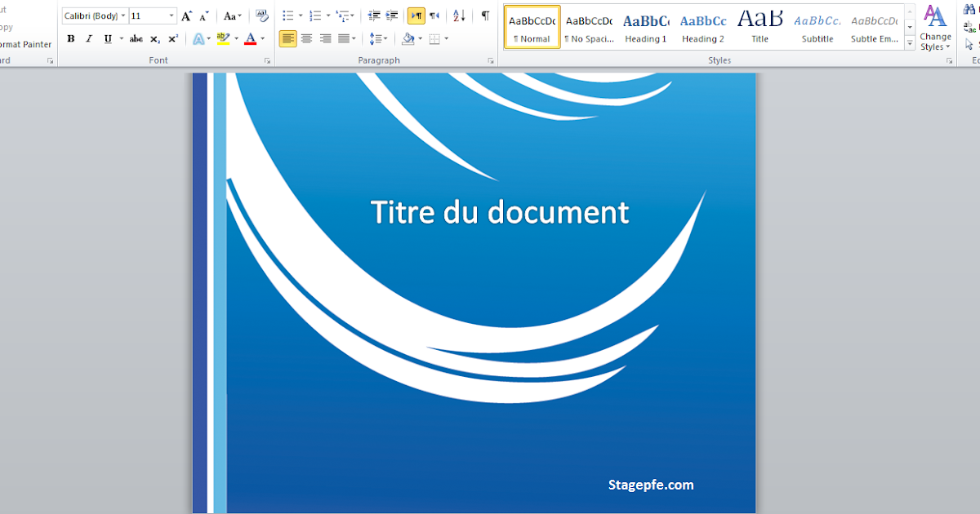The width and height of the screenshot is (980, 514).
Task: Click the Text Effects glowing A icon
Action: pyautogui.click(x=198, y=38)
